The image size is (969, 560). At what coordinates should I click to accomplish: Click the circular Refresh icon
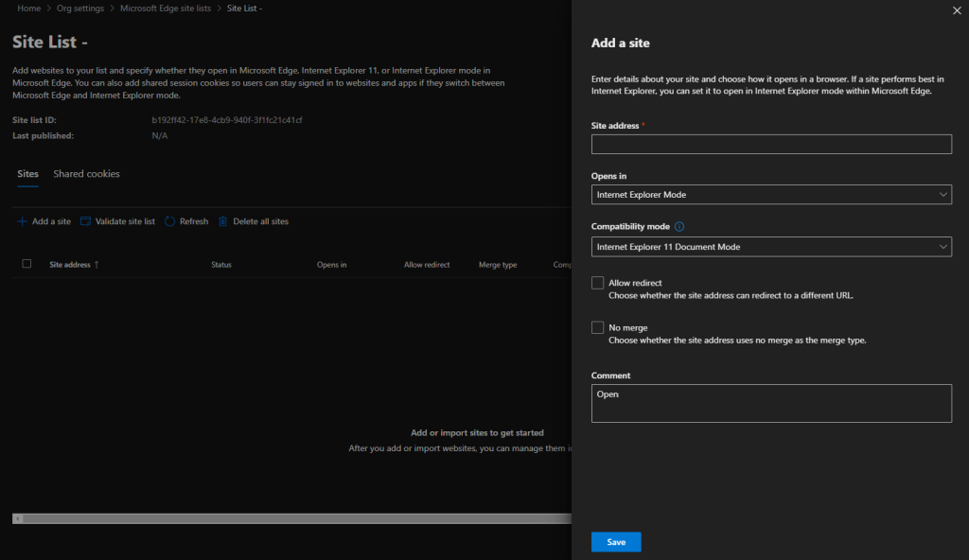[x=170, y=221]
